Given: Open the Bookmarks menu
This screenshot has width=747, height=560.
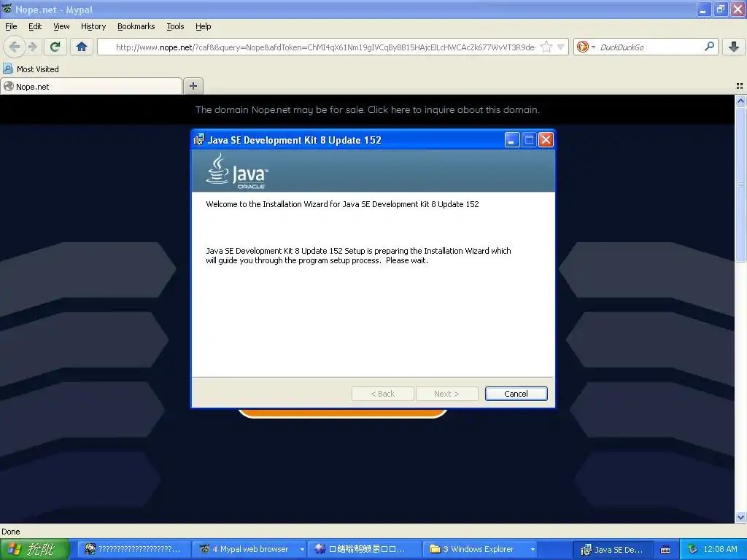Looking at the screenshot, I should coord(136,26).
